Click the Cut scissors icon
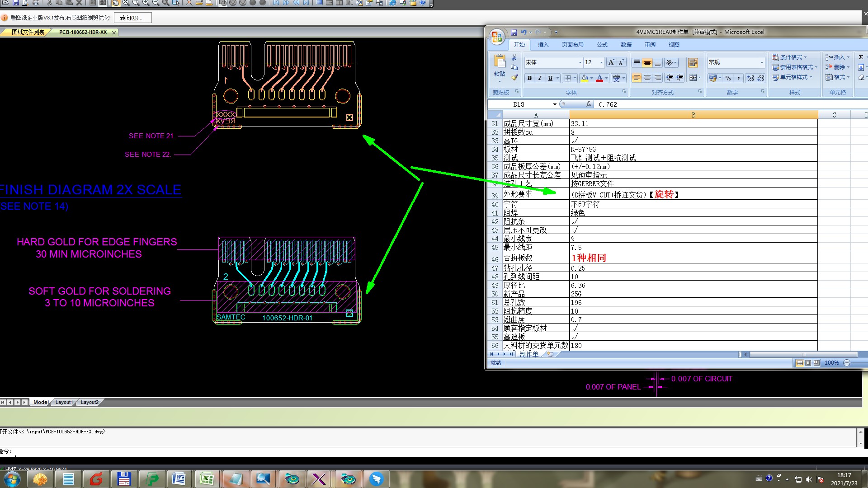This screenshot has width=868, height=488. pyautogui.click(x=514, y=57)
